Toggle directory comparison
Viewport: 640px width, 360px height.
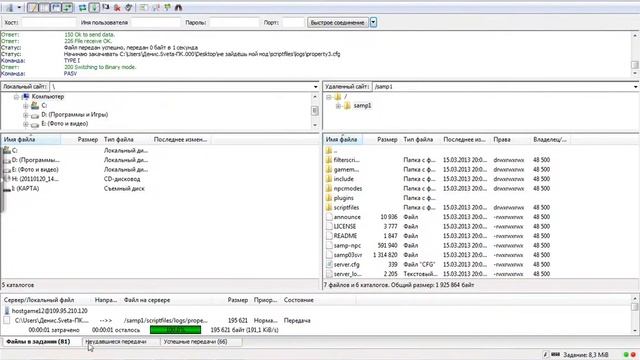[x=156, y=7]
